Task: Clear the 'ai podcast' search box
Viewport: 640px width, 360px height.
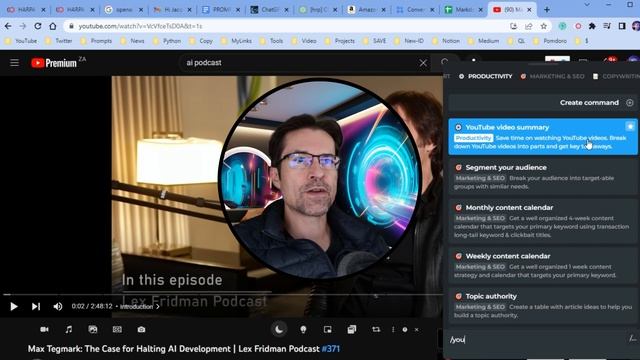Action: pyautogui.click(x=423, y=63)
